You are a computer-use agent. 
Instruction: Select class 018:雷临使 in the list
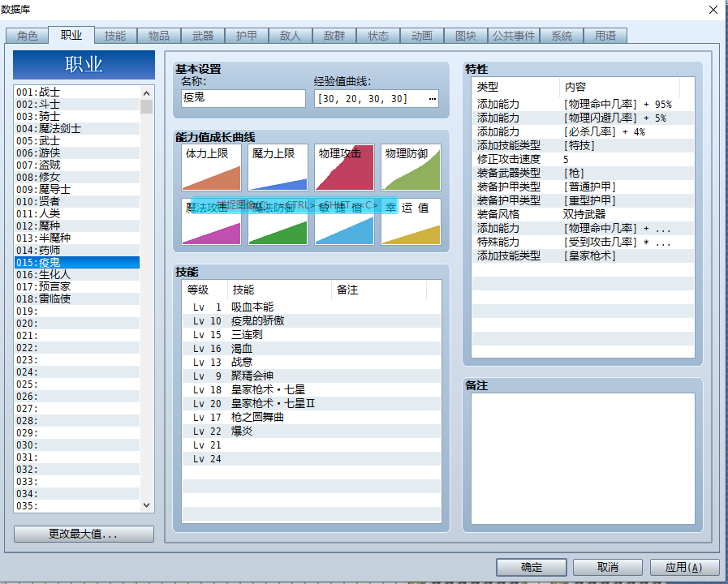click(77, 298)
